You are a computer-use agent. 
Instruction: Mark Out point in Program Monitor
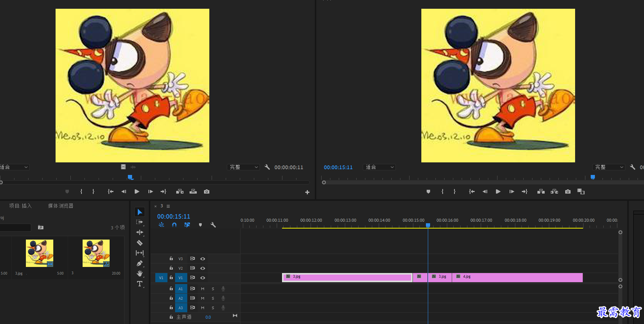454,192
